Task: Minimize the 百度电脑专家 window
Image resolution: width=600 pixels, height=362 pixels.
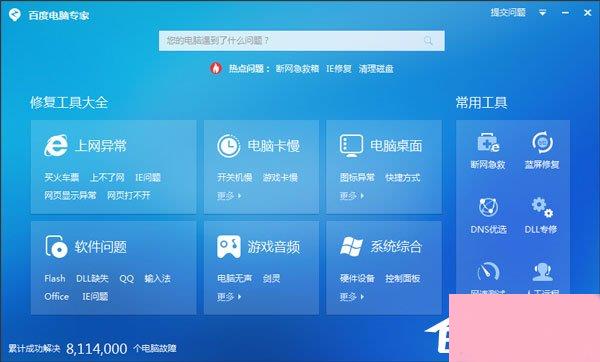Action: tap(565, 13)
